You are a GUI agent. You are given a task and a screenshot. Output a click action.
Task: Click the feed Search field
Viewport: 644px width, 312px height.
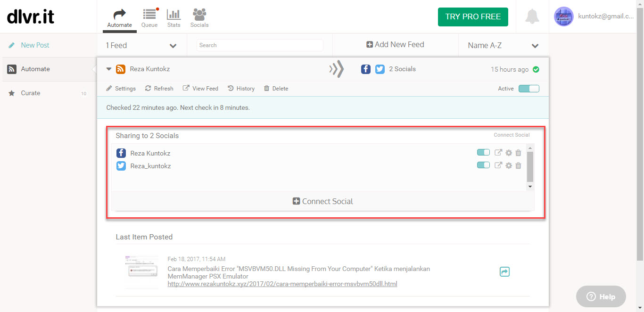click(x=260, y=45)
